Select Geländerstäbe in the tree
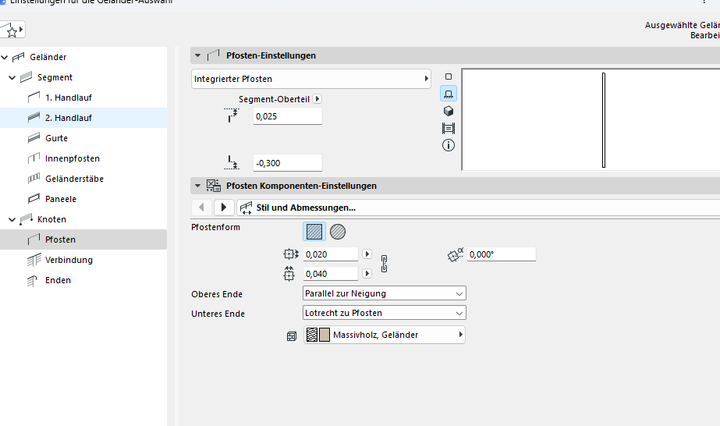Viewport: 720px width, 426px height. pyautogui.click(x=74, y=179)
